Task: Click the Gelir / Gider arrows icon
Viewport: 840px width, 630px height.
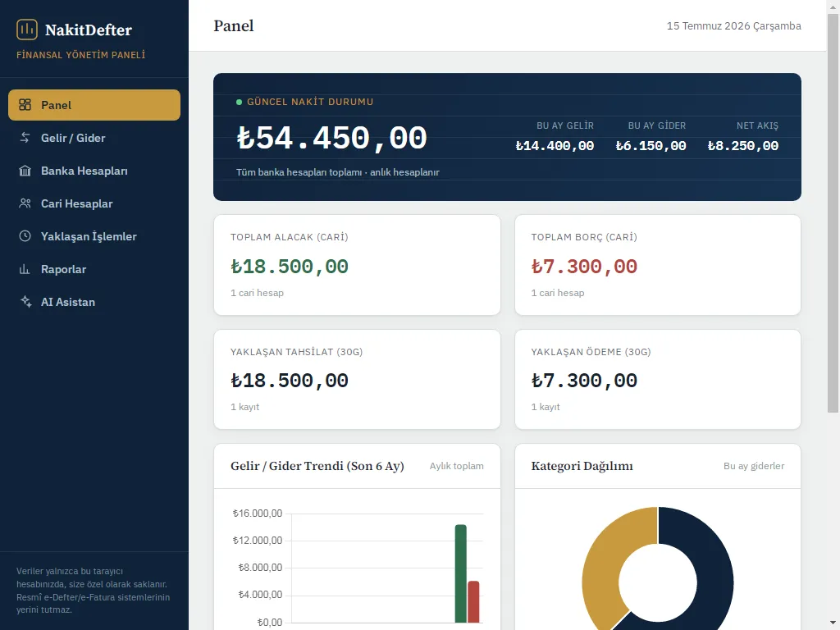Action: coord(25,138)
